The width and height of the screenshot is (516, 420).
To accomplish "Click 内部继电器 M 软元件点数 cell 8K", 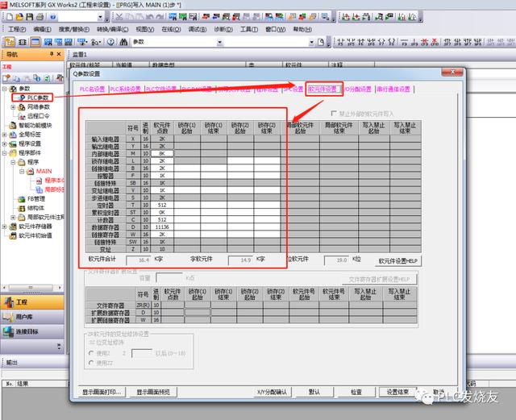I will [162, 154].
